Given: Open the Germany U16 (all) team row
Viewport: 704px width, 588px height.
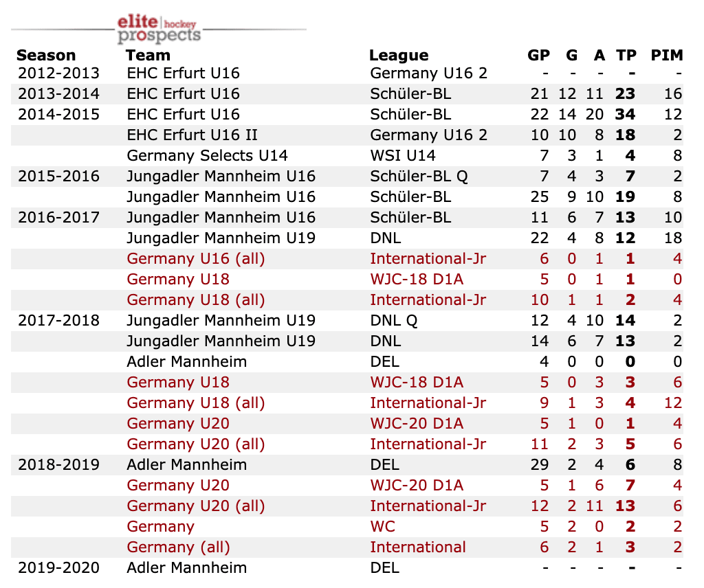Looking at the screenshot, I should point(196,258).
